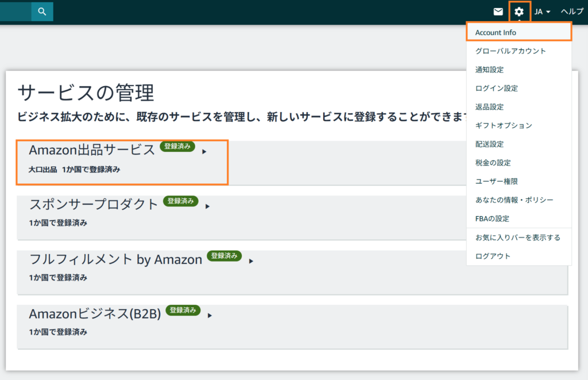The image size is (588, 380).
Task: Click the Amazon出品サービス heading
Action: coord(92,150)
